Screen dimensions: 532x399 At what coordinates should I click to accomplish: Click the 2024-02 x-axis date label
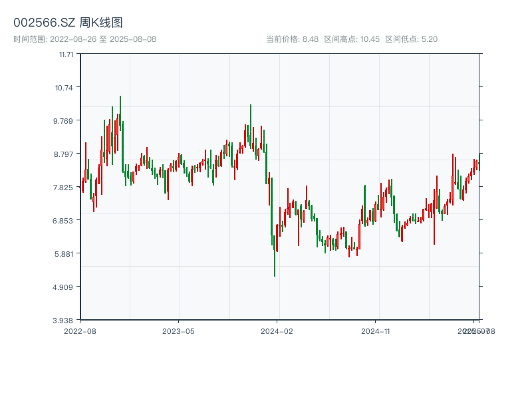click(x=277, y=331)
